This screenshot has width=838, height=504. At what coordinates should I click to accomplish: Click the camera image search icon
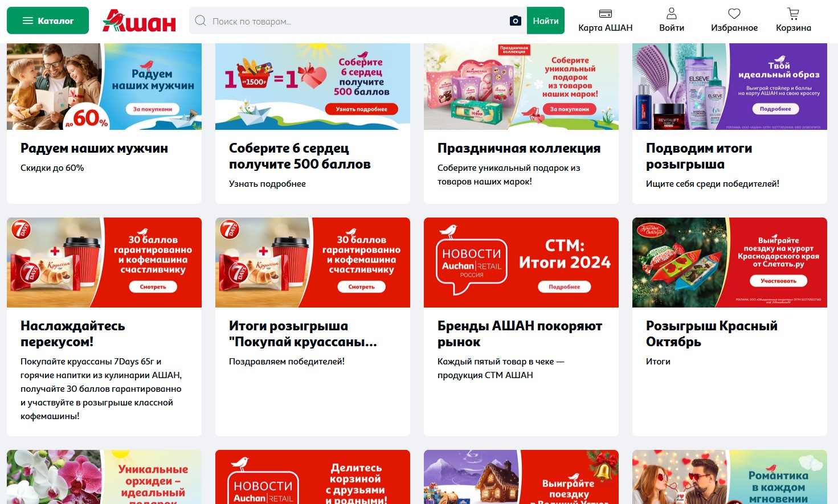pos(516,21)
